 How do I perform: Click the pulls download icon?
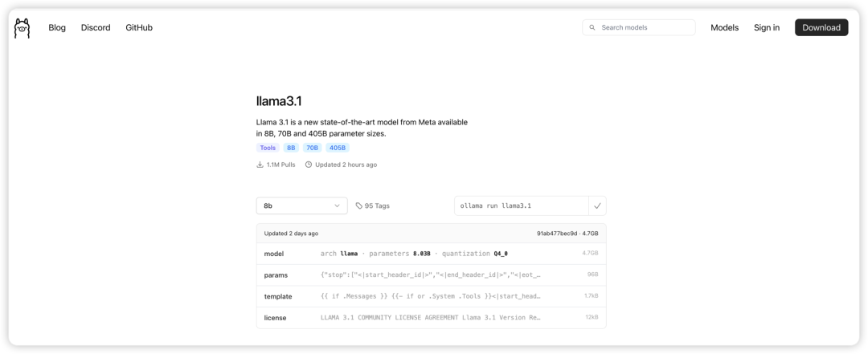tap(260, 165)
